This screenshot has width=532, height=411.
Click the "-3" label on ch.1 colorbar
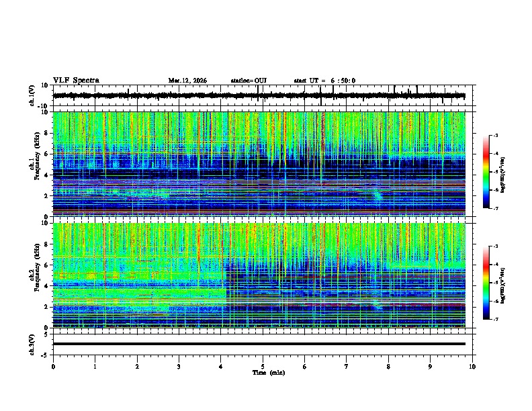coord(495,136)
